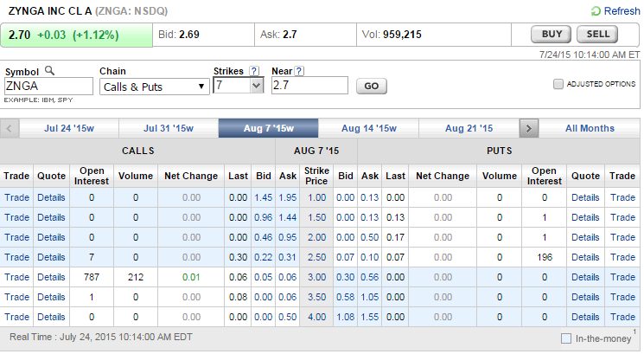Click the Symbol input field containing ZNGA
This screenshot has height=354, width=644.
click(48, 86)
